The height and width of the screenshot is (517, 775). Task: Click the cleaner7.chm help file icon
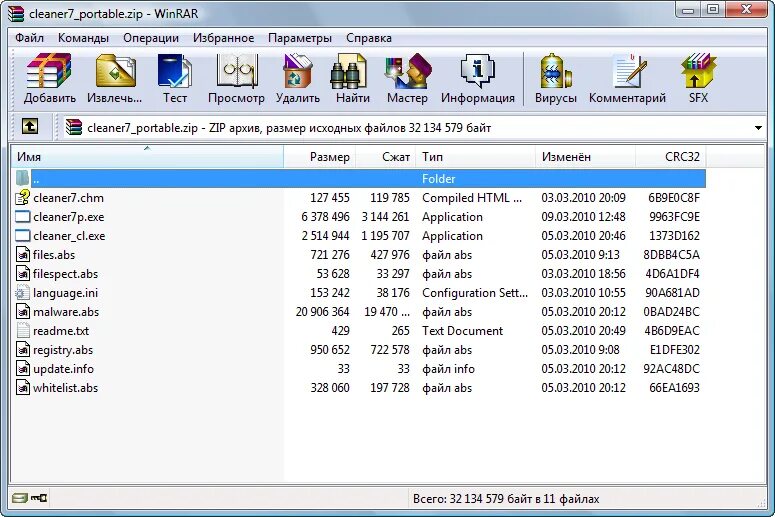tap(22, 198)
